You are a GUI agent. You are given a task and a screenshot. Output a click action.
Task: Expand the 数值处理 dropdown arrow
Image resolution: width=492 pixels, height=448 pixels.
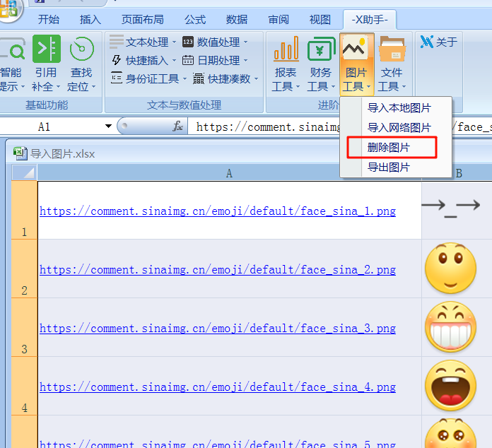(245, 42)
